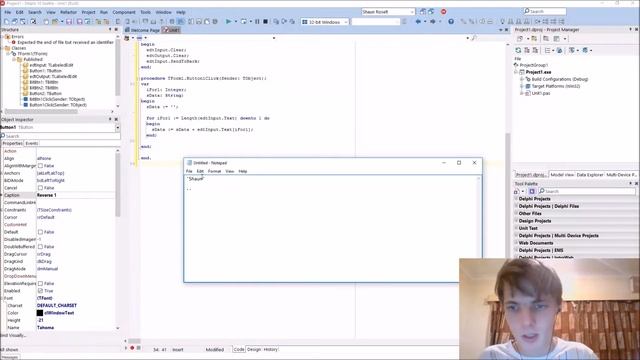Toggle the AlignWithMargins False checkbox

(40, 166)
